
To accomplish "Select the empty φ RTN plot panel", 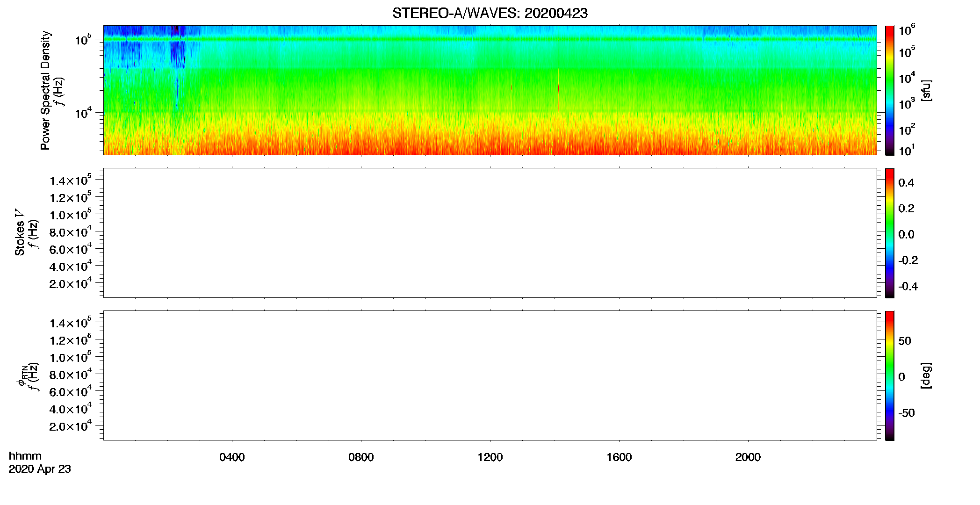I will [x=490, y=375].
